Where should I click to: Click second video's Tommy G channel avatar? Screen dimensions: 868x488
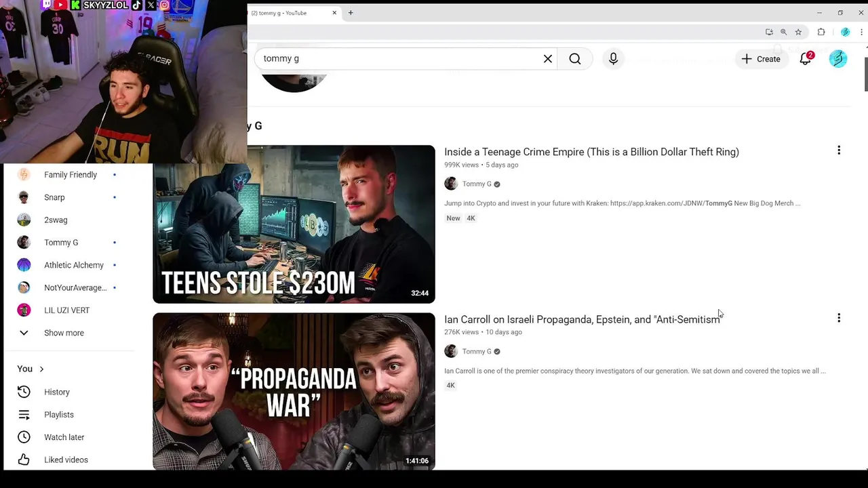(451, 351)
